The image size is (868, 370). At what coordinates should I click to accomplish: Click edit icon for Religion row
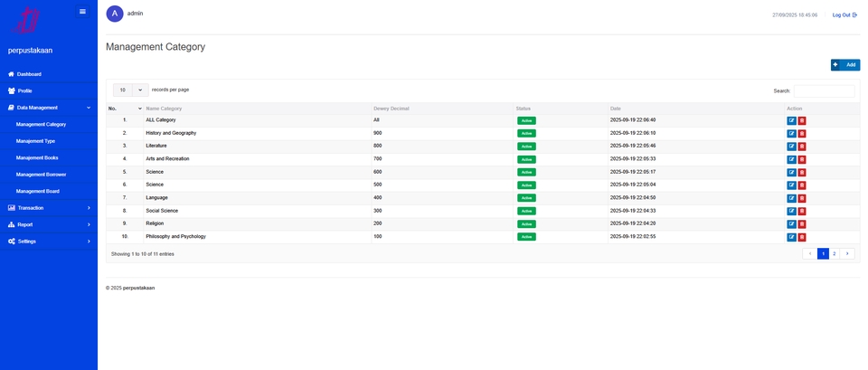click(792, 223)
